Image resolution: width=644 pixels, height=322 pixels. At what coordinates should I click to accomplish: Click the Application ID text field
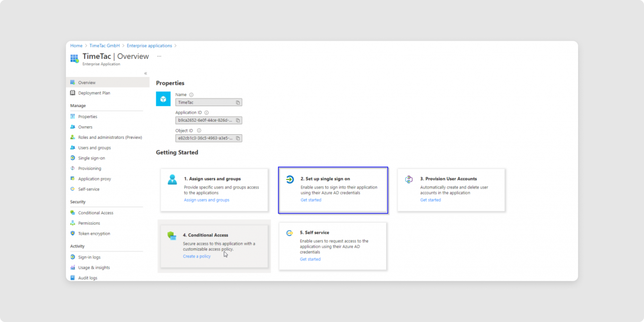point(205,120)
